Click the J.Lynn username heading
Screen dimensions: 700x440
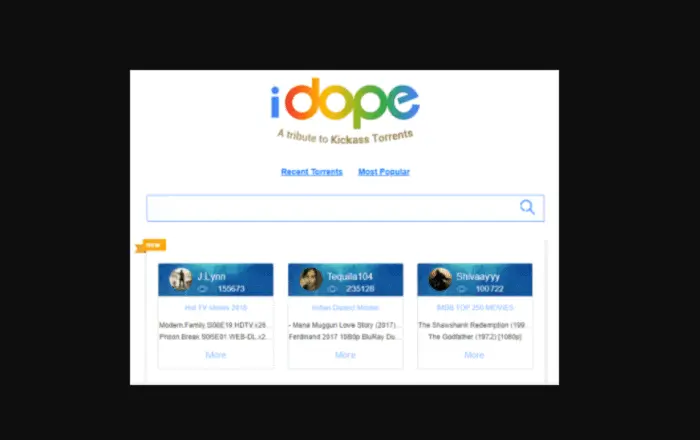pyautogui.click(x=211, y=276)
